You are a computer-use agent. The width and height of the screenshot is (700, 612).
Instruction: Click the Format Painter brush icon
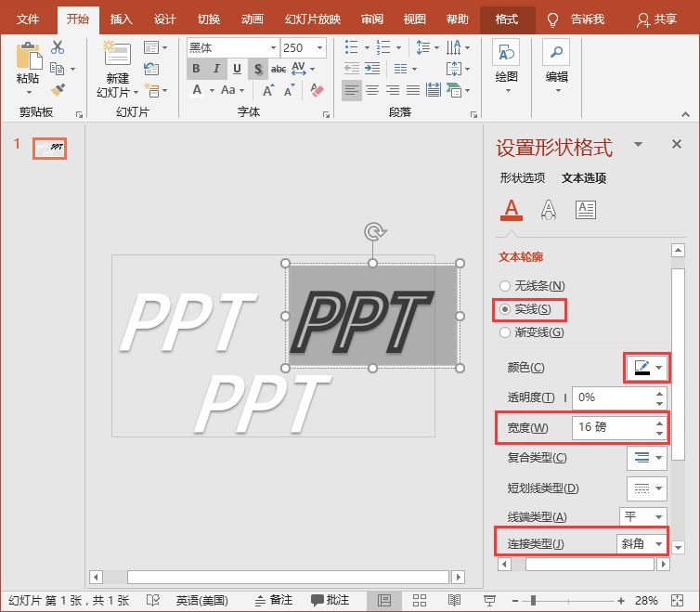(x=58, y=90)
